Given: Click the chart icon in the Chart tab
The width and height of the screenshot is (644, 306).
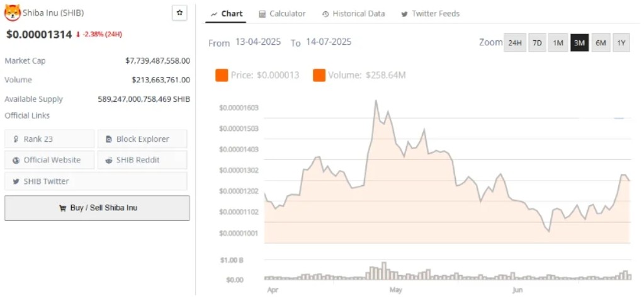Looking at the screenshot, I should click(x=214, y=14).
